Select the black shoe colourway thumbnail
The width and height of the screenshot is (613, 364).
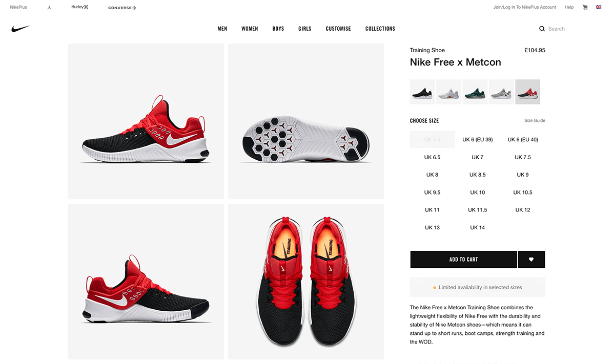422,92
